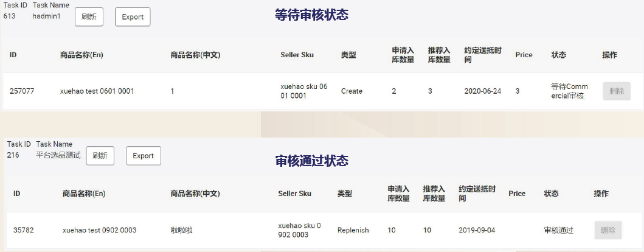
Task: Click 删除 button for ID 35782
Action: click(608, 230)
